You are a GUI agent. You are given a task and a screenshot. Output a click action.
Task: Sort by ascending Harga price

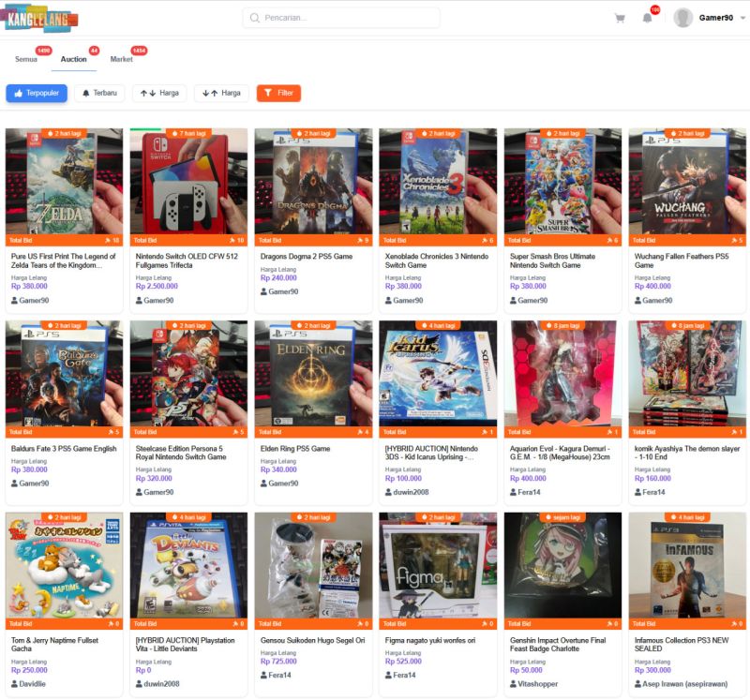159,93
